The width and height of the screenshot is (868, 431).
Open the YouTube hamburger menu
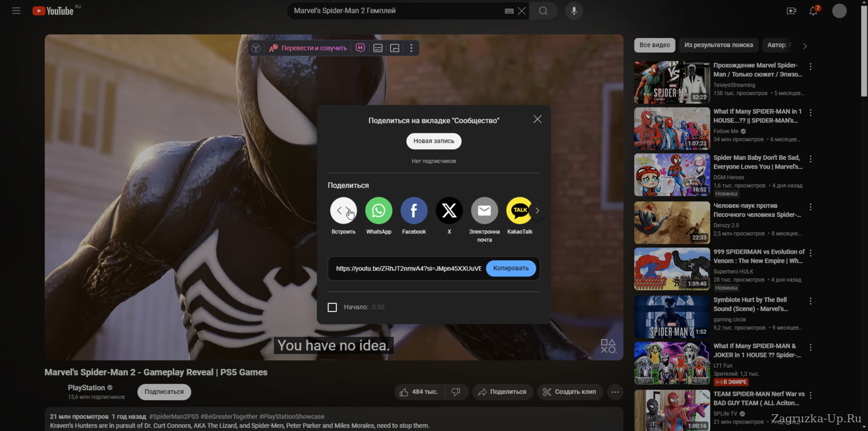(16, 11)
